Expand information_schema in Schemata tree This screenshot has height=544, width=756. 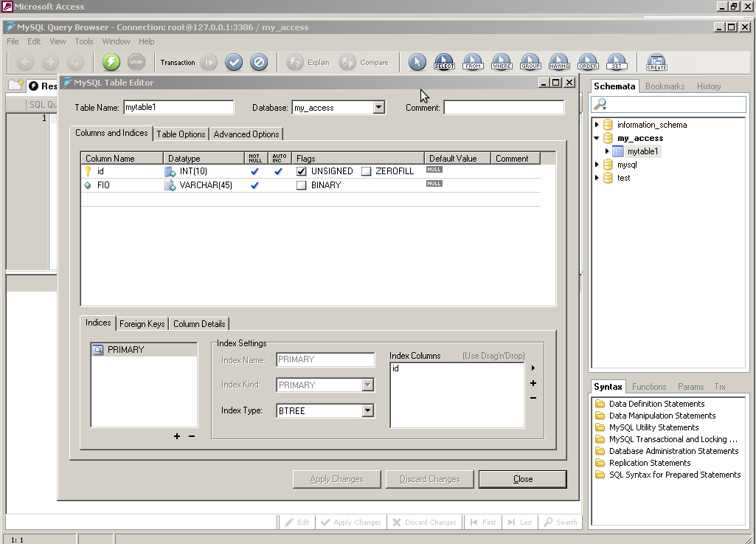[x=597, y=125]
